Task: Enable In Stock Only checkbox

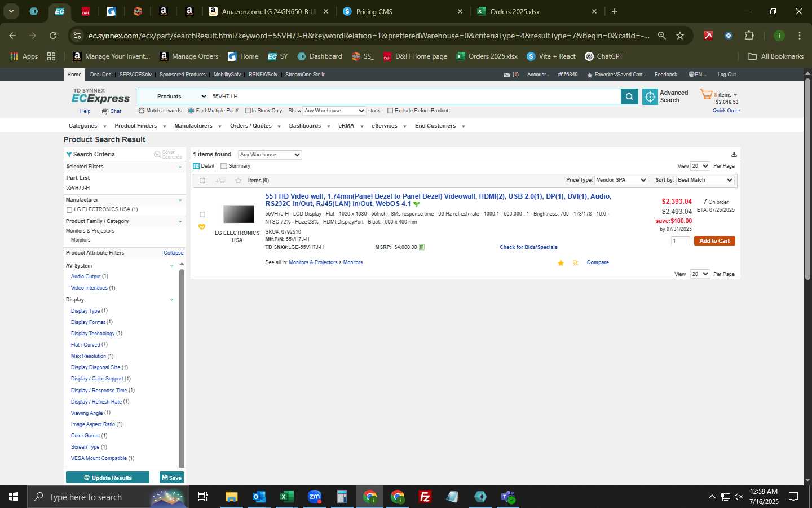Action: coord(248,111)
